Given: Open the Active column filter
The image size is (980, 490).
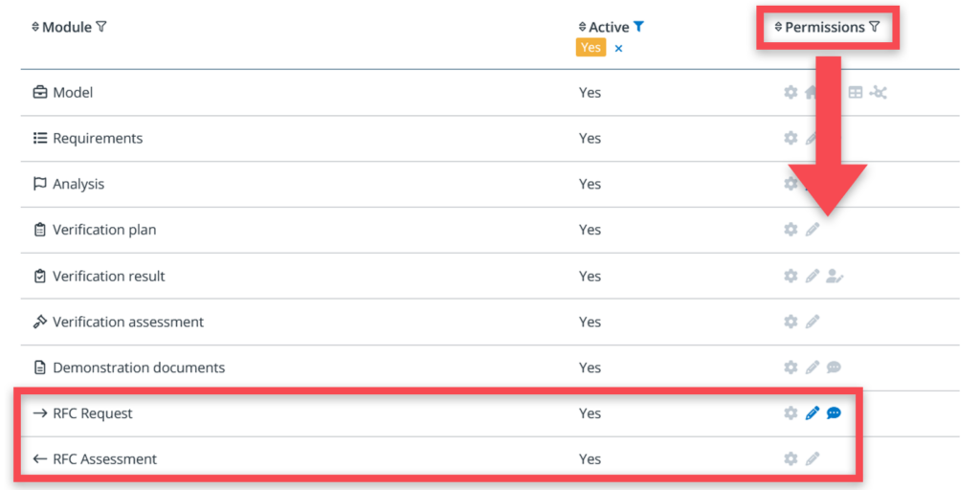Looking at the screenshot, I should pos(639,27).
